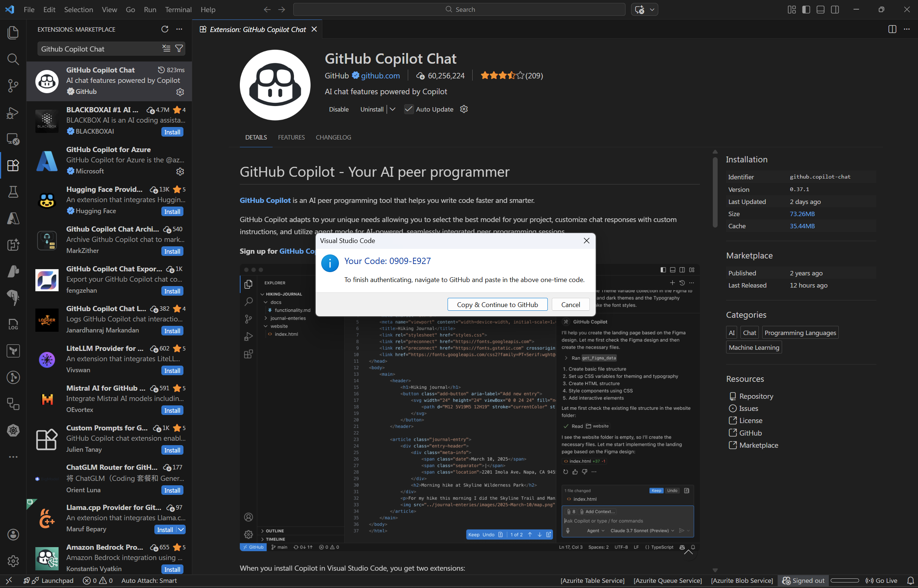Expand Uninstall dropdown arrow
Image resolution: width=918 pixels, height=588 pixels.
392,109
